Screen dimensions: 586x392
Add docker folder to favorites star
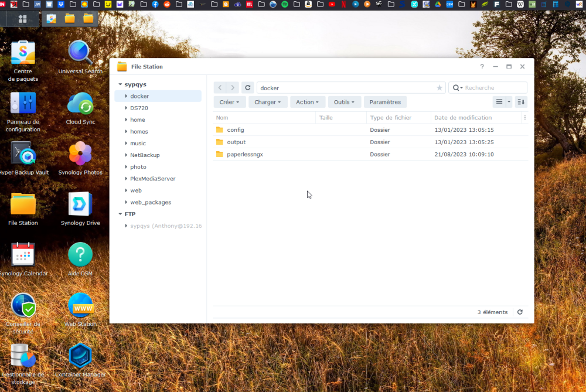click(x=439, y=88)
